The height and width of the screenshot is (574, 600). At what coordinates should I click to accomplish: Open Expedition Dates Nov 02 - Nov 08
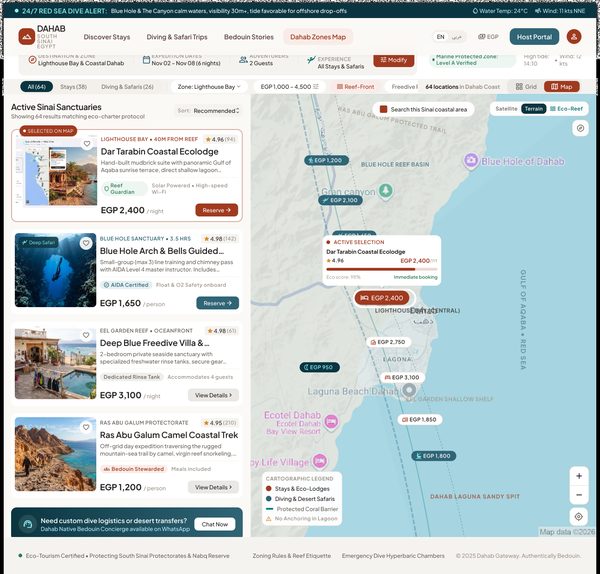coord(182,60)
